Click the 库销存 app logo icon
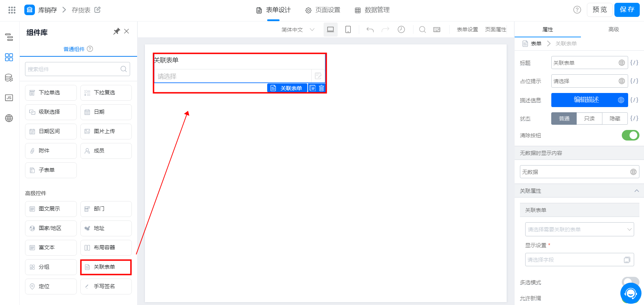644x305 pixels. [x=30, y=10]
